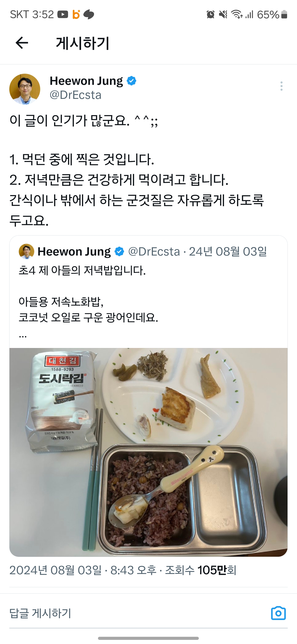Open Heewon Jung's large profile picture

pos(25,89)
